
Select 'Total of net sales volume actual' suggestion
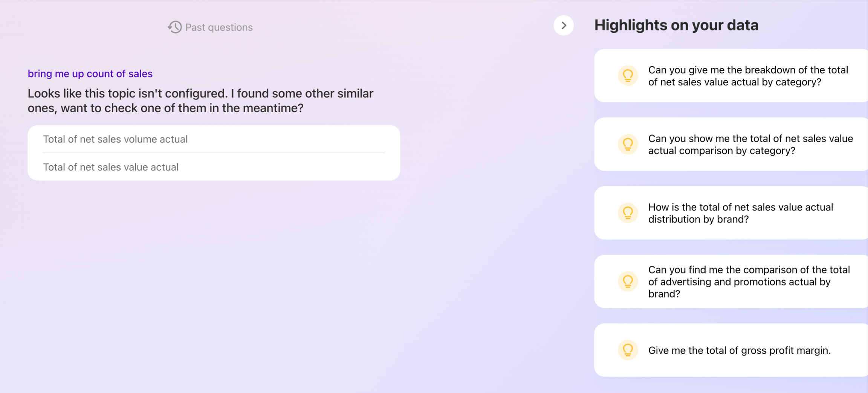pos(115,139)
